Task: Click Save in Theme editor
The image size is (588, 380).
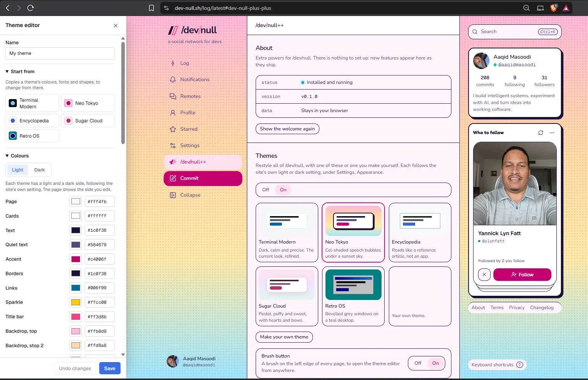Action: tap(110, 368)
